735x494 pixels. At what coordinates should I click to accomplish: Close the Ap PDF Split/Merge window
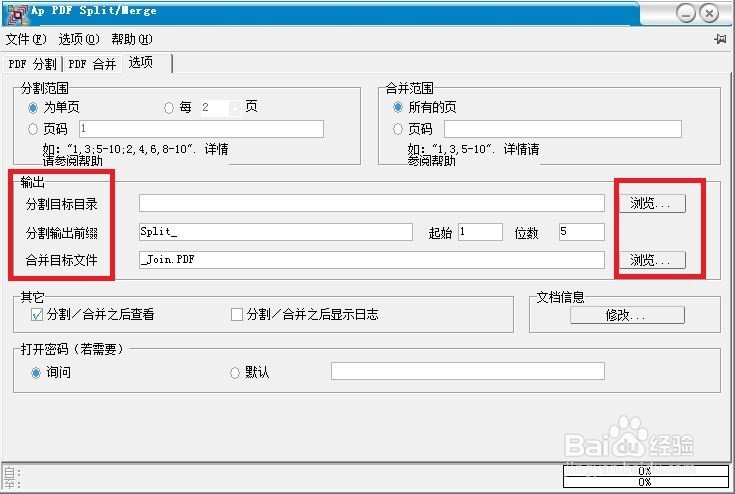click(709, 13)
